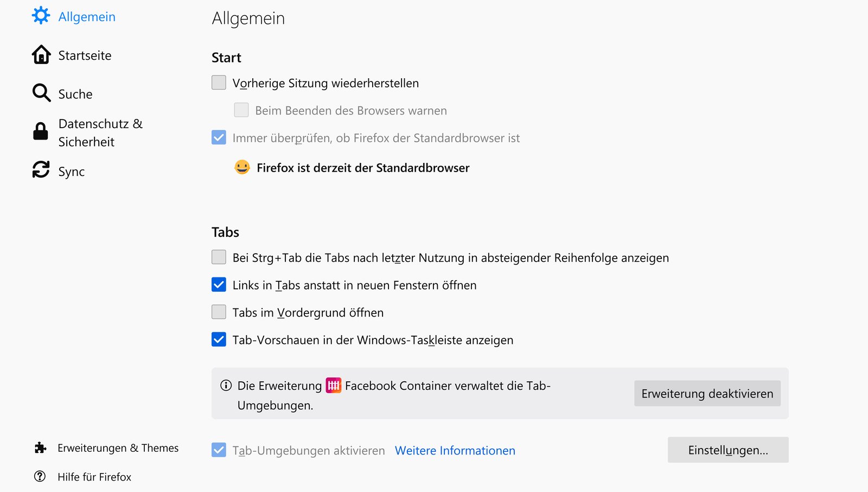Click the Facebook Container extension icon

[x=333, y=386]
